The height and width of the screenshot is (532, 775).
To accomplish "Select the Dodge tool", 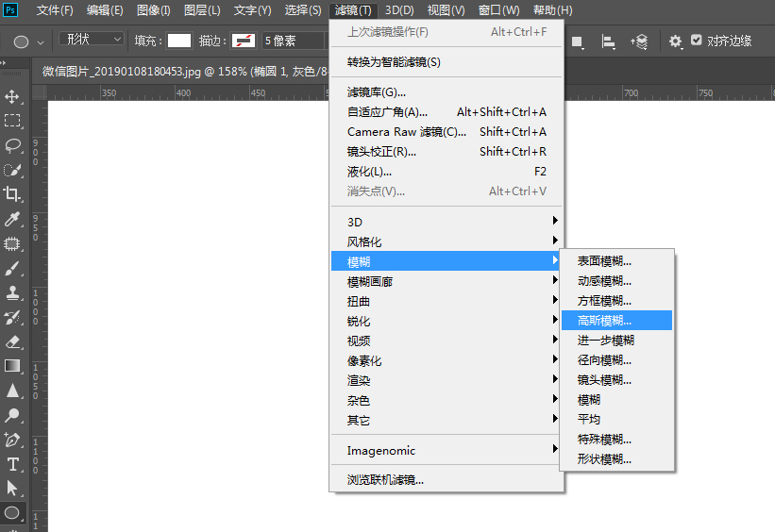I will point(12,415).
